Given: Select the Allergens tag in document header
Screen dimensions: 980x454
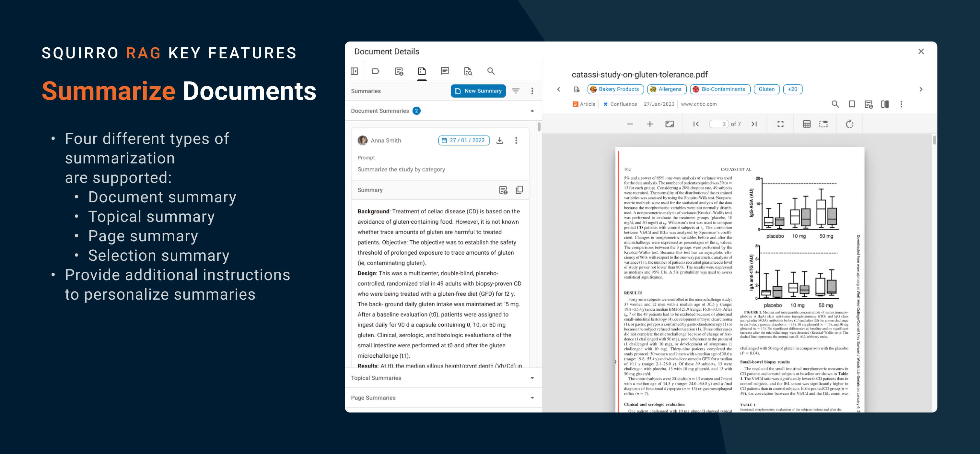Looking at the screenshot, I should pos(665,89).
